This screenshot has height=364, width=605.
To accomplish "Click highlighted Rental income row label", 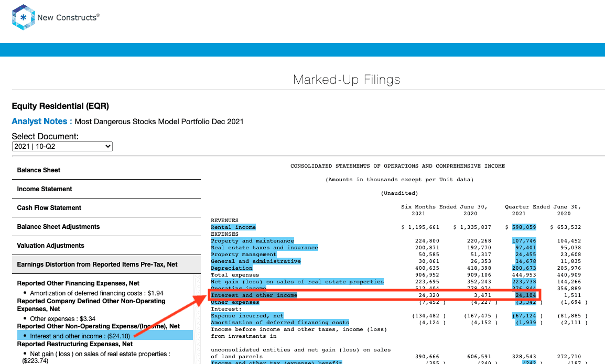I will tap(233, 227).
